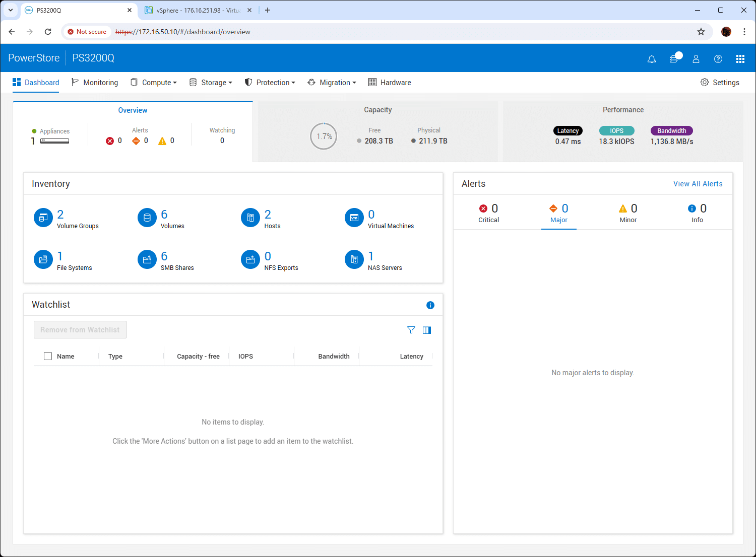
Task: Click the Remove from Watchlist button
Action: [x=80, y=330]
